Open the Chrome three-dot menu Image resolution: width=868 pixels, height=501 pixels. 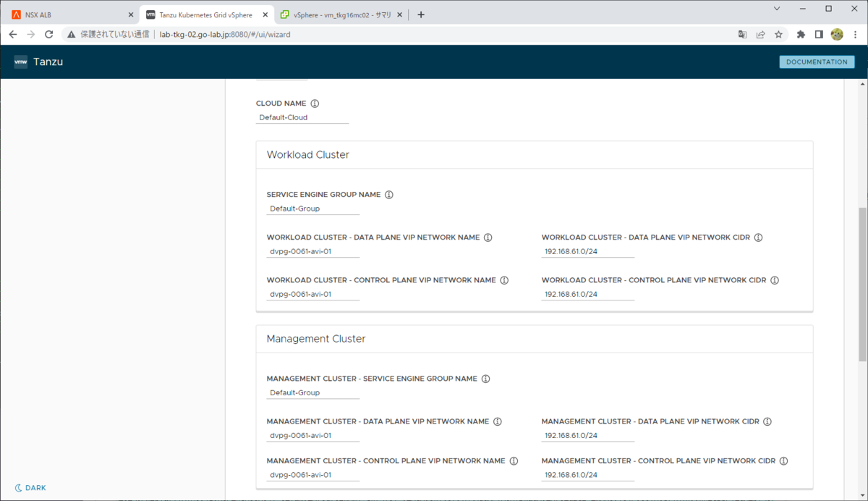coord(854,34)
